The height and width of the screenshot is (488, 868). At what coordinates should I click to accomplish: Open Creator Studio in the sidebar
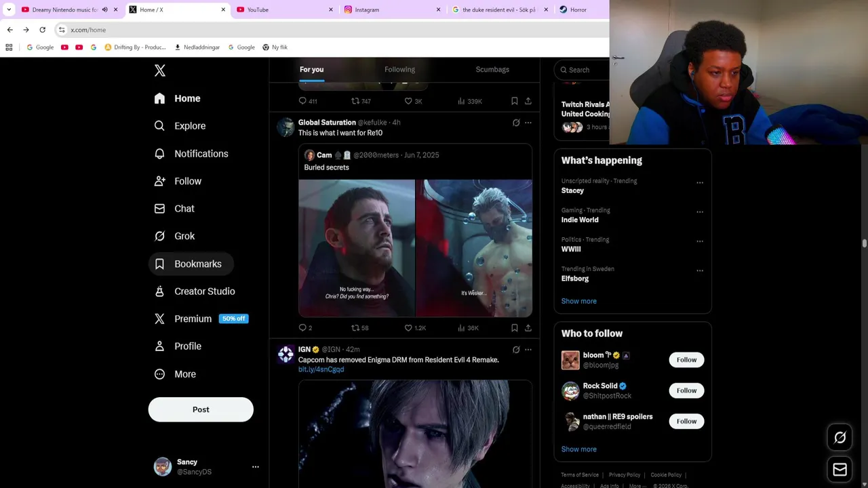195,291
